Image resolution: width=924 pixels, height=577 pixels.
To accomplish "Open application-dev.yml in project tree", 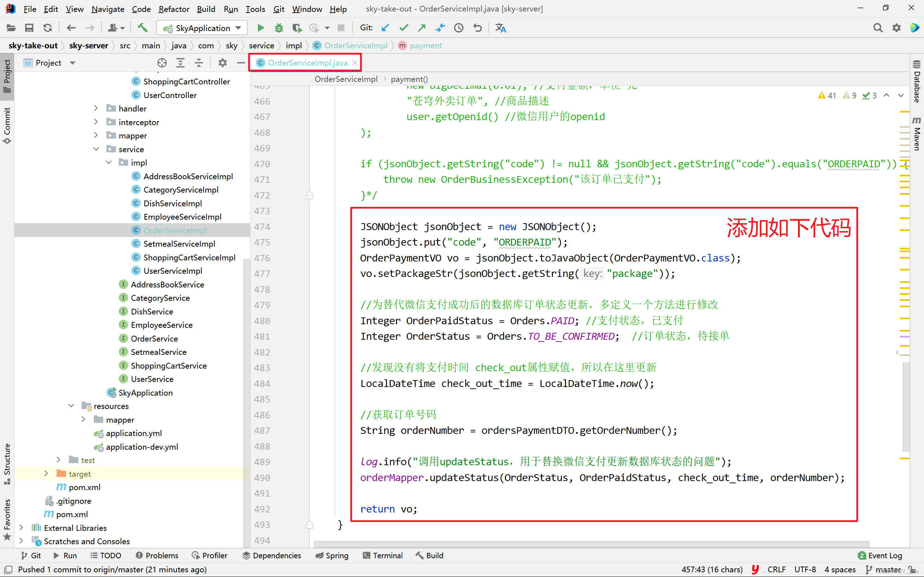I will coord(141,446).
